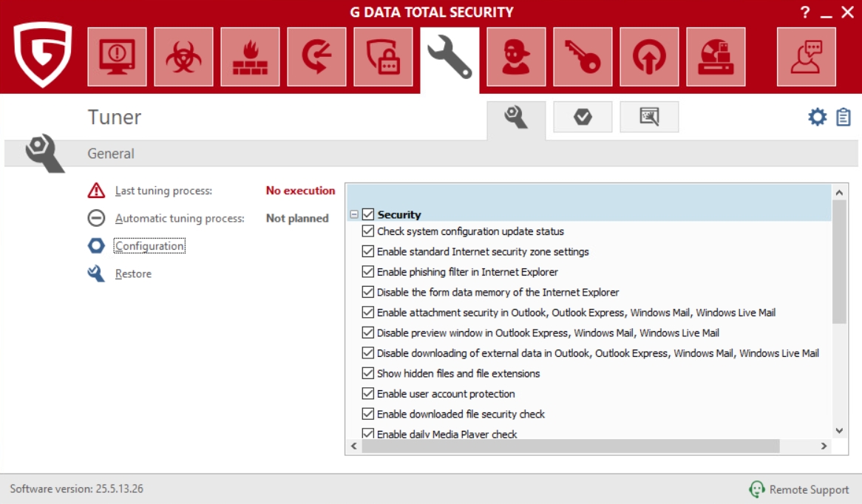Click the red warning triangle icon
This screenshot has width=862, height=504.
point(96,190)
